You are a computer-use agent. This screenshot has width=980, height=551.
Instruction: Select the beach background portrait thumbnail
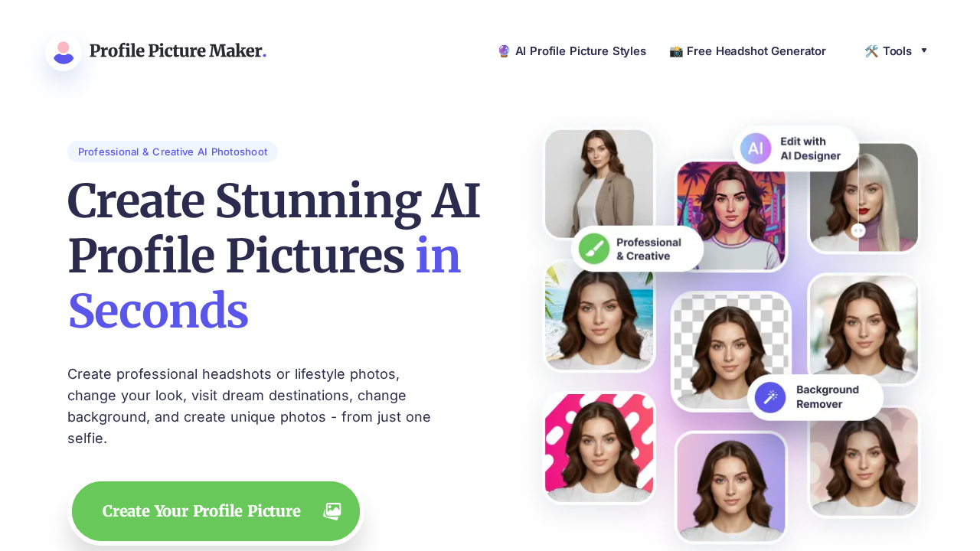pos(599,316)
